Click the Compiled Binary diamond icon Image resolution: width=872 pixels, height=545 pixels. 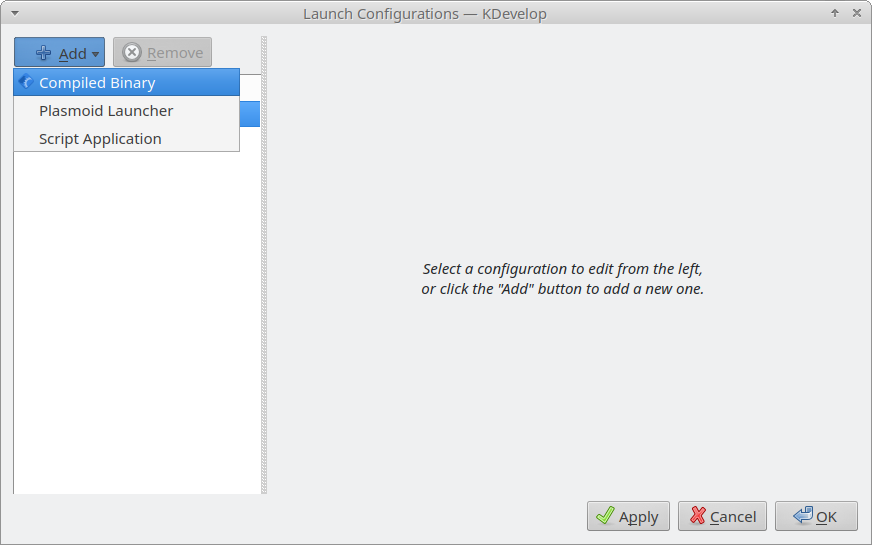[26, 82]
